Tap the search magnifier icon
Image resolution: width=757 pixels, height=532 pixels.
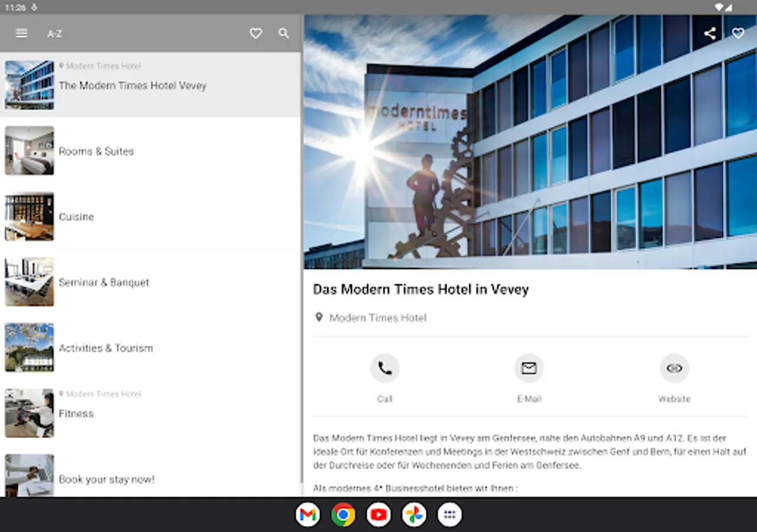284,34
